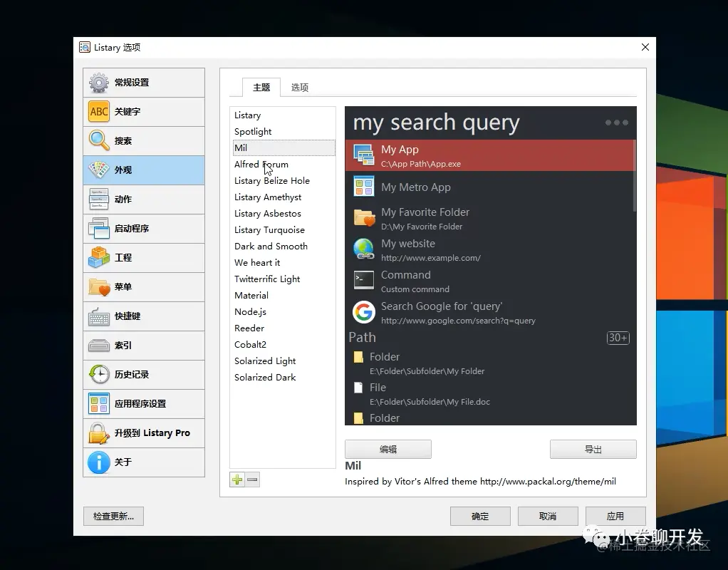Screen dimensions: 728x570
Task: Open the 搜索 magnifier icon section
Action: click(98, 141)
